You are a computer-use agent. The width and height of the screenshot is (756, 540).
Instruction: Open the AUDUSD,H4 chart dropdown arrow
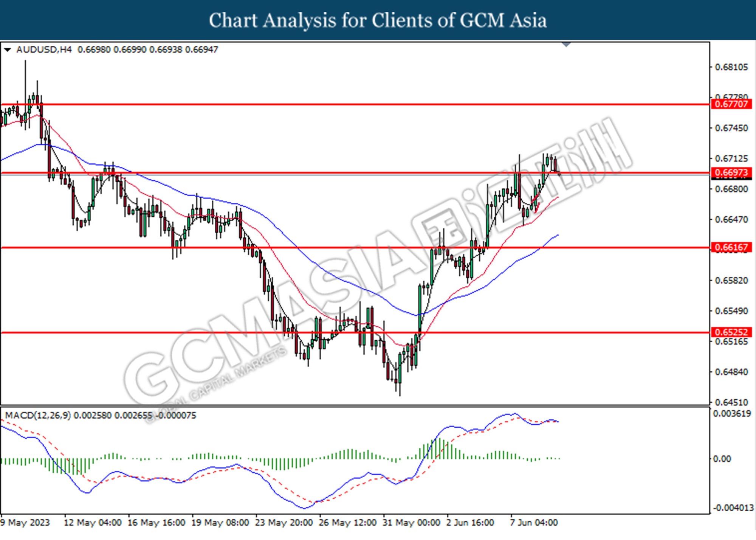pyautogui.click(x=7, y=50)
